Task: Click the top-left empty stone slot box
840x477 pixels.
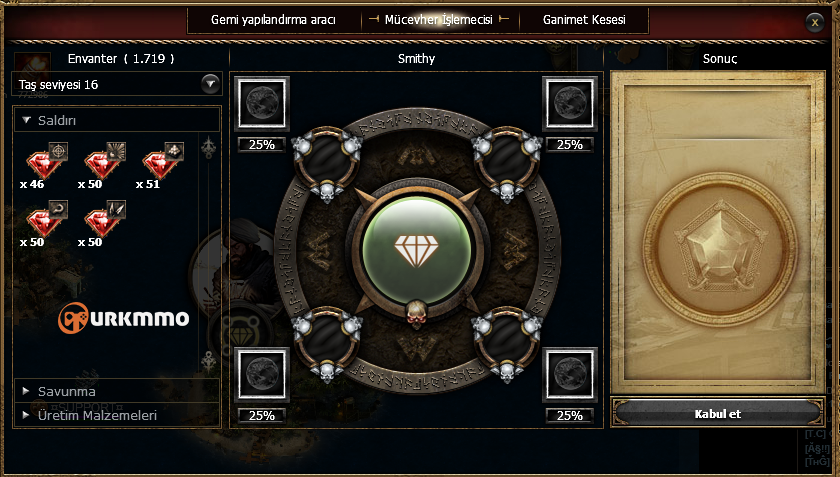Action: (x=262, y=103)
